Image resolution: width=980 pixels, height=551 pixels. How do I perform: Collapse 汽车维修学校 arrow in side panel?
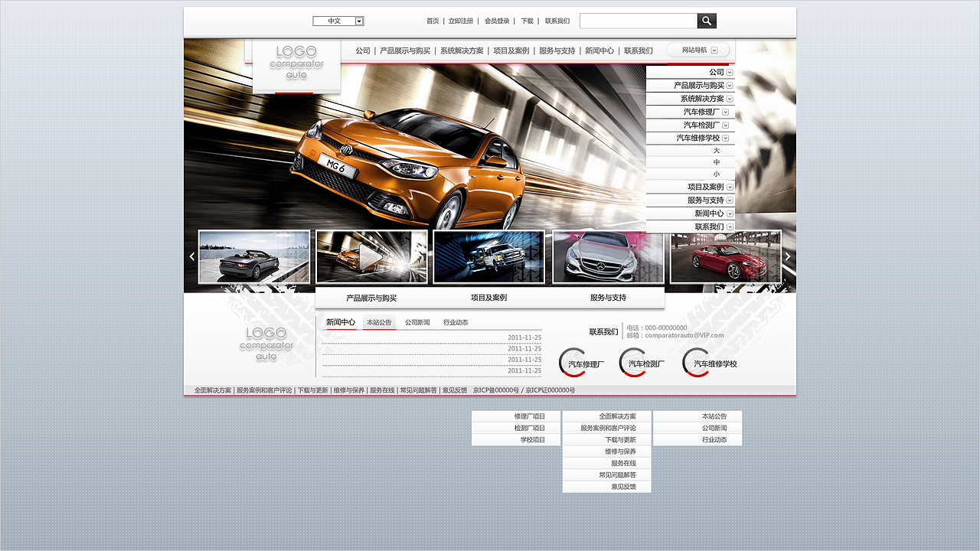pyautogui.click(x=726, y=139)
